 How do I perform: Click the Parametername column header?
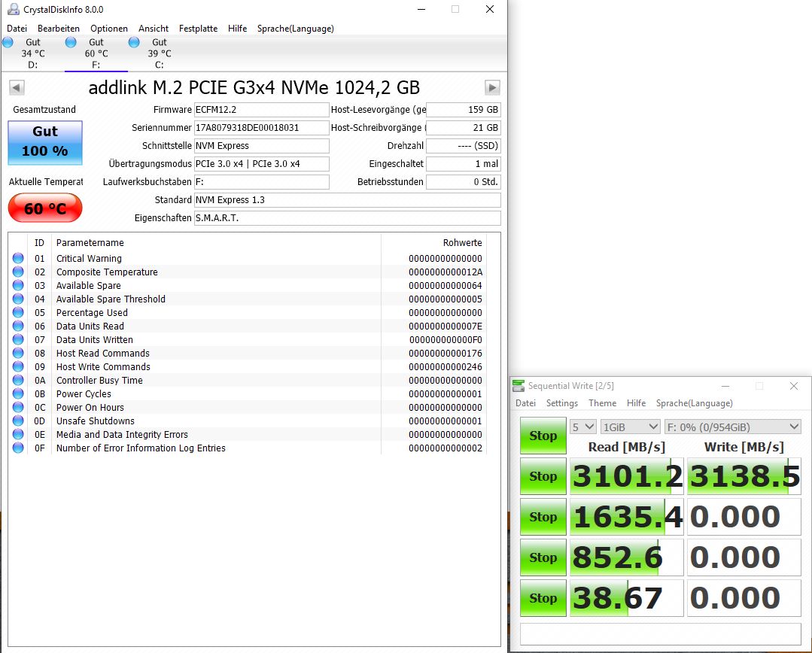click(x=216, y=242)
